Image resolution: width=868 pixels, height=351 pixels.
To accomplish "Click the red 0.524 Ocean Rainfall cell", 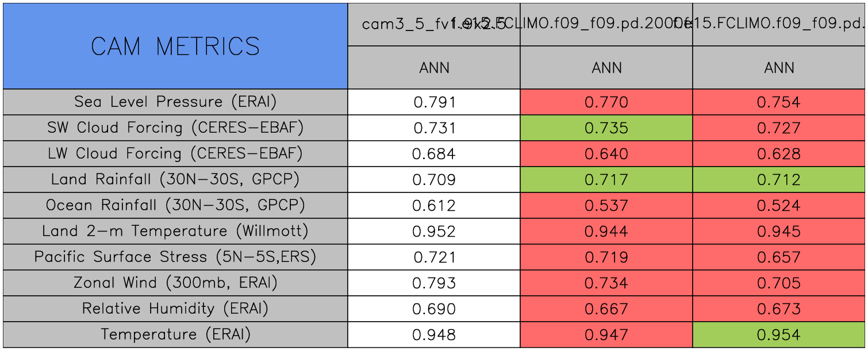I will (779, 206).
